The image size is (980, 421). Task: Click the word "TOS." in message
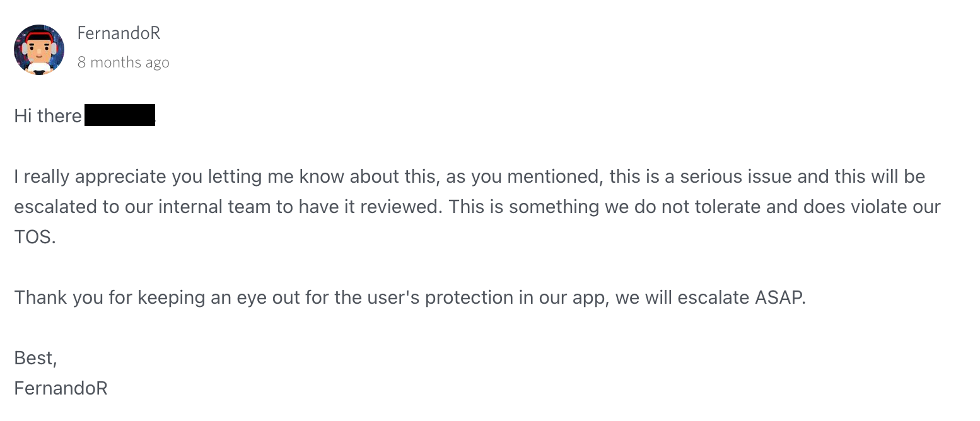(x=35, y=237)
